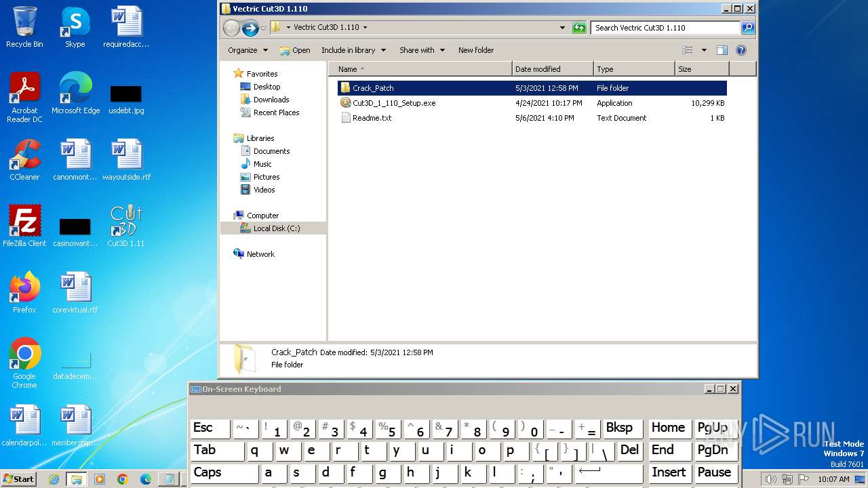Select the Readme.txt file
The image size is (868, 488).
point(532,118)
